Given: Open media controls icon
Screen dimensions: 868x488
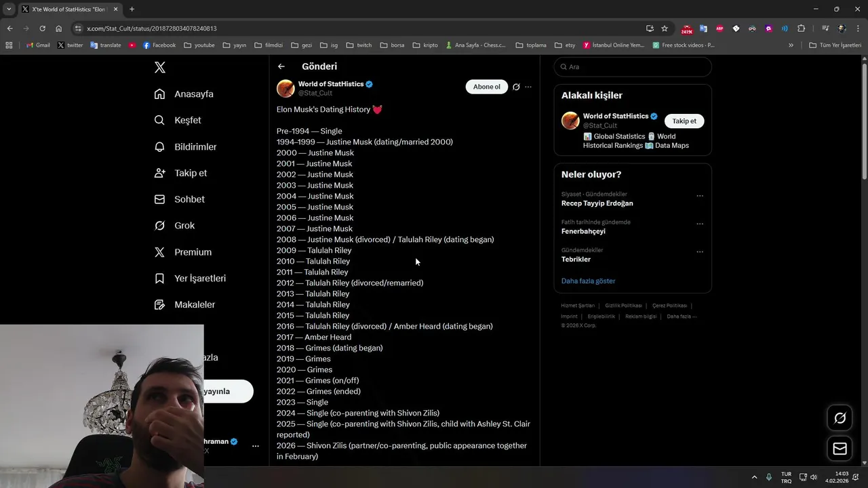Looking at the screenshot, I should pyautogui.click(x=825, y=28).
